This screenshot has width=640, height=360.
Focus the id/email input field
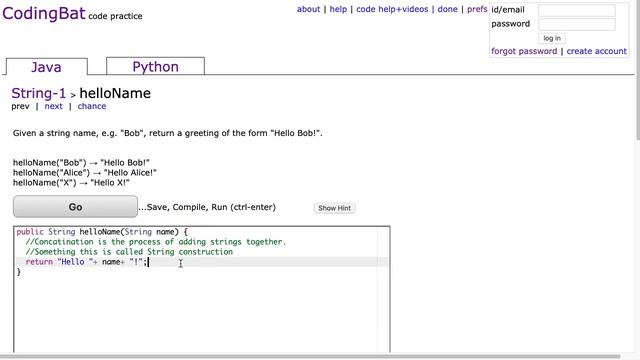point(577,10)
